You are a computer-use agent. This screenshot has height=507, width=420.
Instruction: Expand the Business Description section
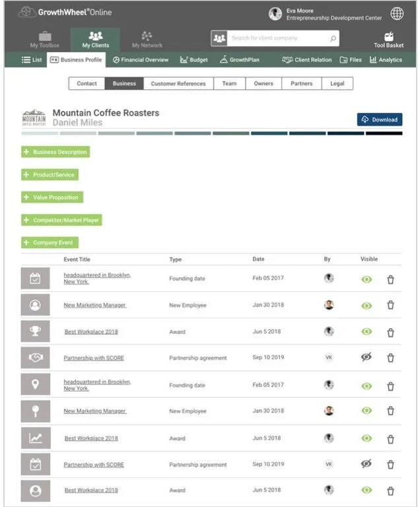(x=55, y=152)
